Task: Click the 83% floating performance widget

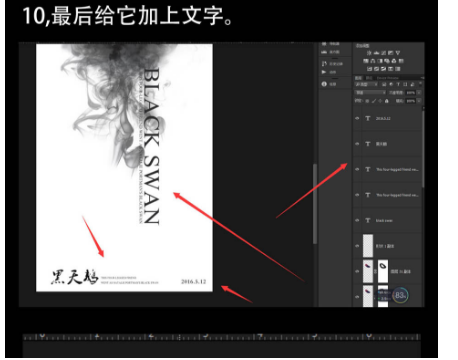Action: 400,295
